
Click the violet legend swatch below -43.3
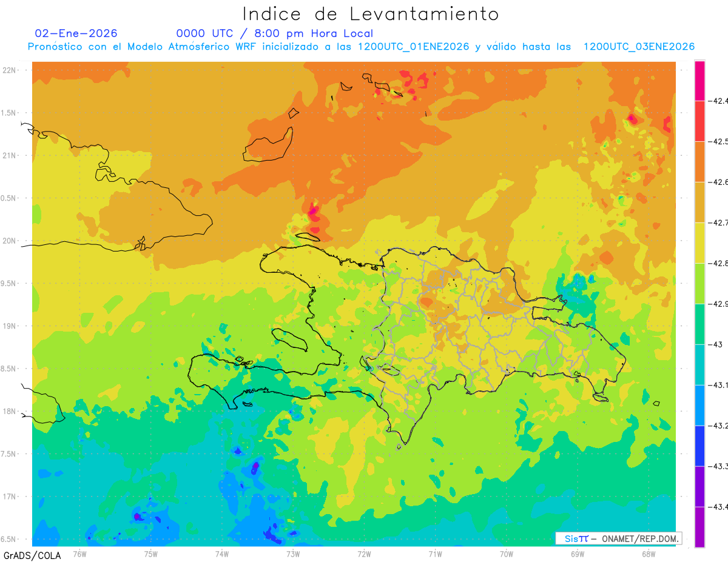pyautogui.click(x=699, y=486)
